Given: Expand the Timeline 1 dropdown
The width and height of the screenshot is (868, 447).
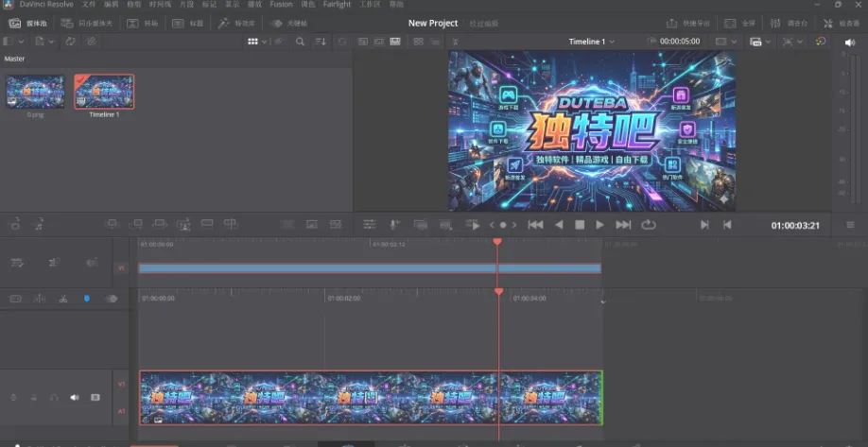Looking at the screenshot, I should 592,42.
